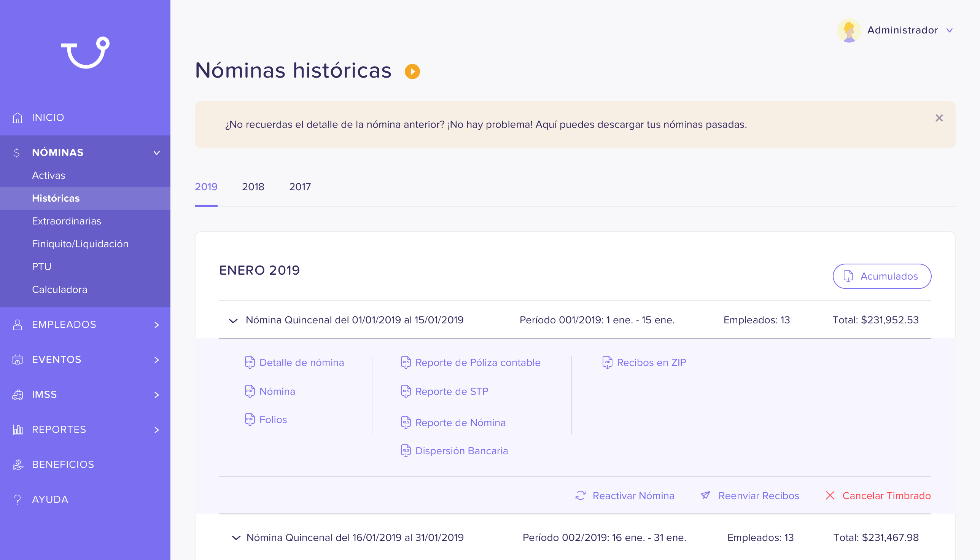Click the Reactivar Nómina refresh icon
The width and height of the screenshot is (980, 560).
(580, 496)
